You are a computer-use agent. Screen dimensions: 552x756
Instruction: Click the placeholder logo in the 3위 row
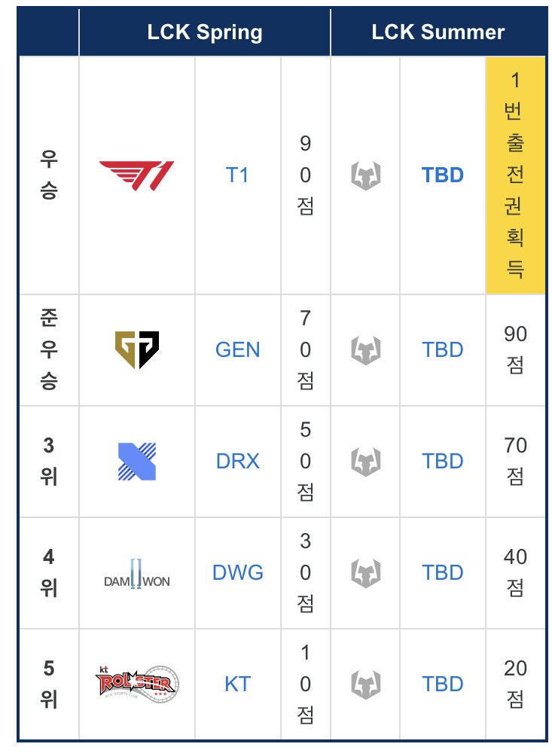(366, 462)
